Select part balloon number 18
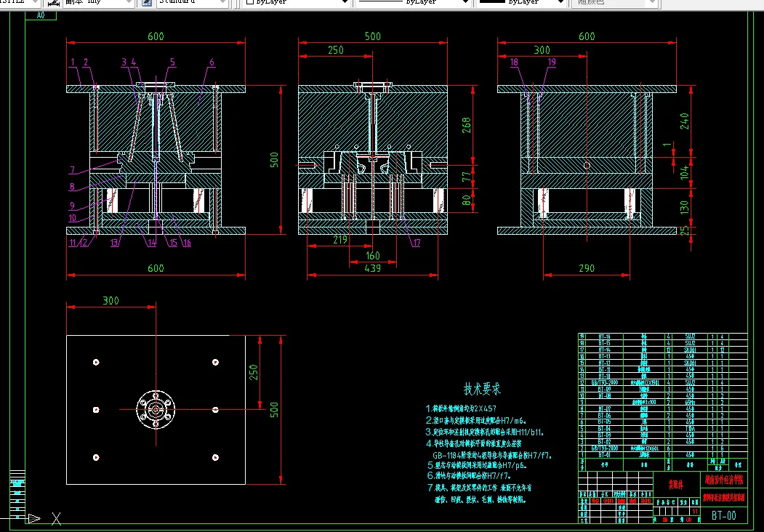 click(515, 63)
